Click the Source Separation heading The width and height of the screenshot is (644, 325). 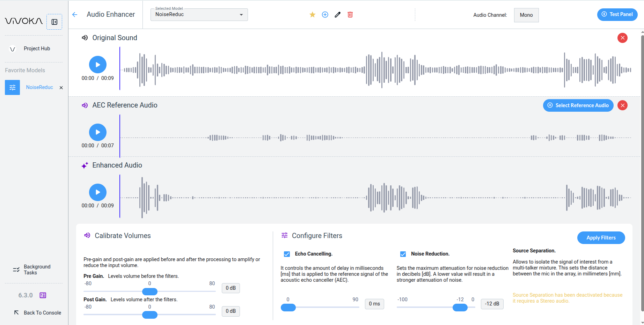tap(534, 251)
